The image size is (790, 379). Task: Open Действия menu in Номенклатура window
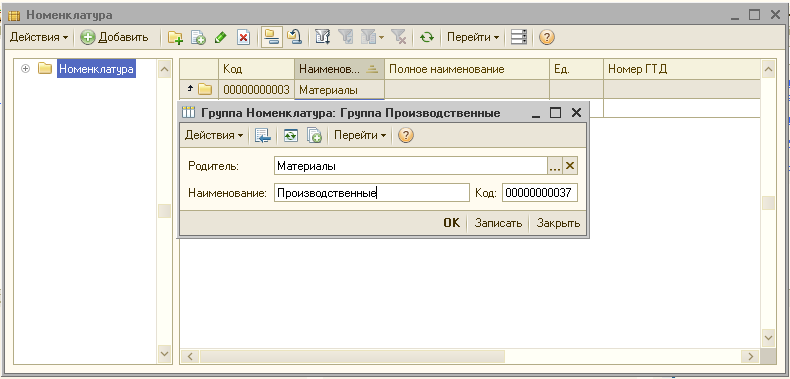[38, 37]
